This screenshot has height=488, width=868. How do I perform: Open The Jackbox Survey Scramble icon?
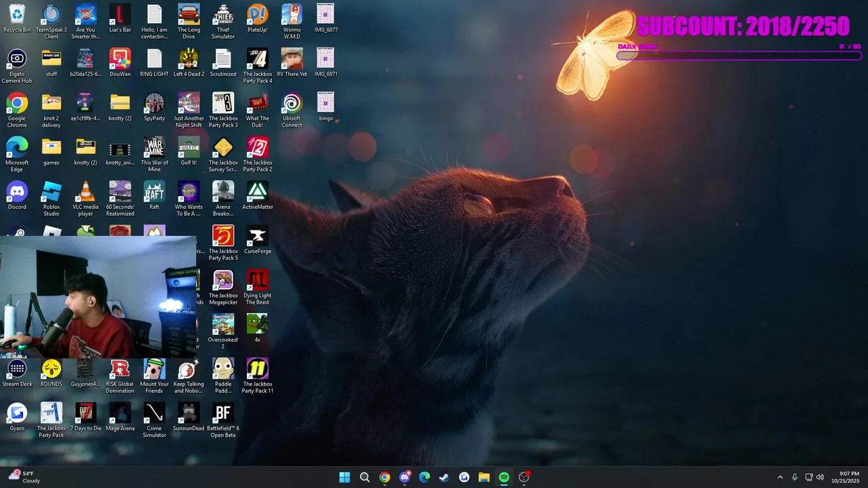(x=223, y=154)
